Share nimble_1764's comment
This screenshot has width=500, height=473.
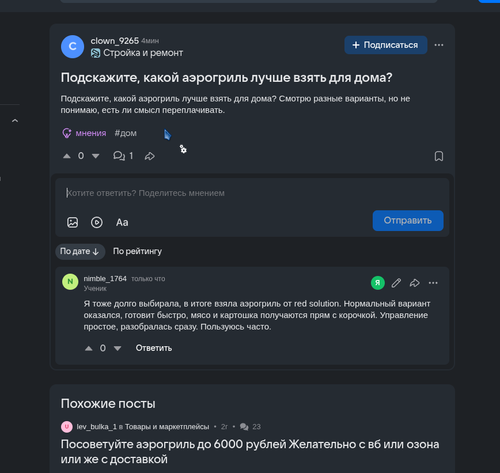coord(414,283)
